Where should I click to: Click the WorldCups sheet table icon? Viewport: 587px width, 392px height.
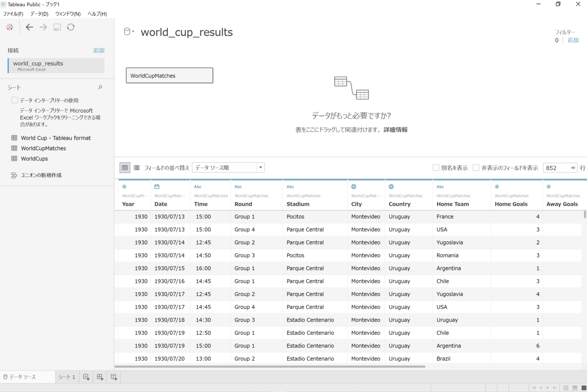pos(14,158)
